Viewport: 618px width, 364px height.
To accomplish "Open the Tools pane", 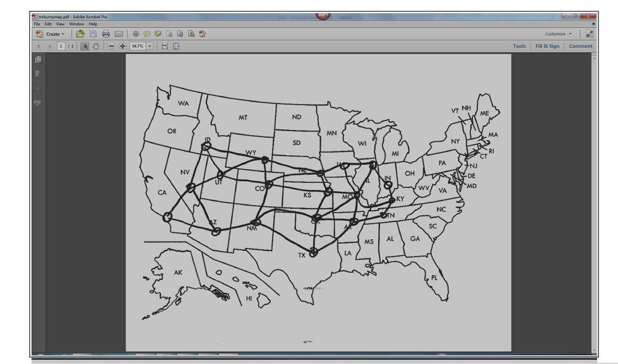I will click(x=518, y=45).
